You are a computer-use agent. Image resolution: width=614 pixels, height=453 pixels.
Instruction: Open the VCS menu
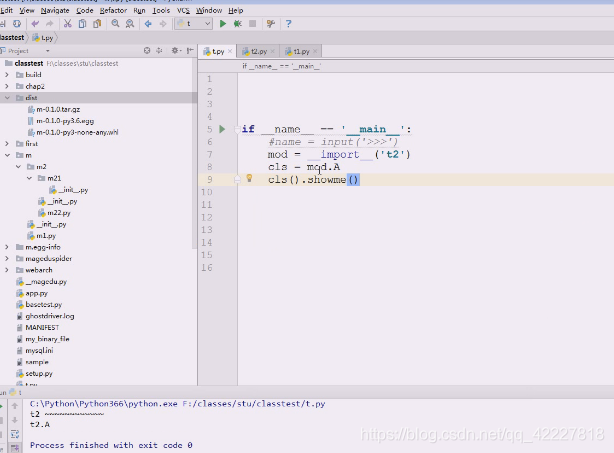click(x=183, y=11)
